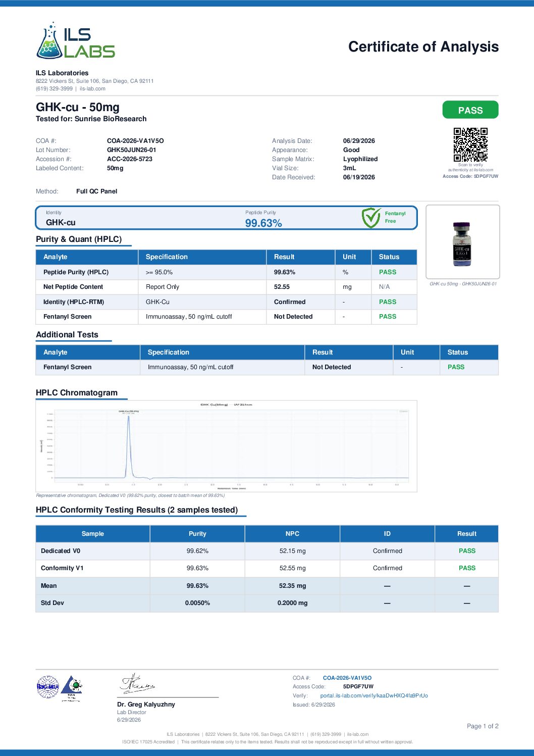Select the "Certificate of Analysis" title
The image size is (534, 756).
(x=423, y=46)
